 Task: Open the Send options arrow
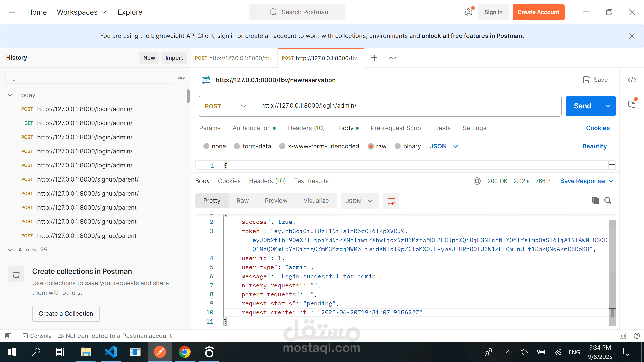coord(608,106)
